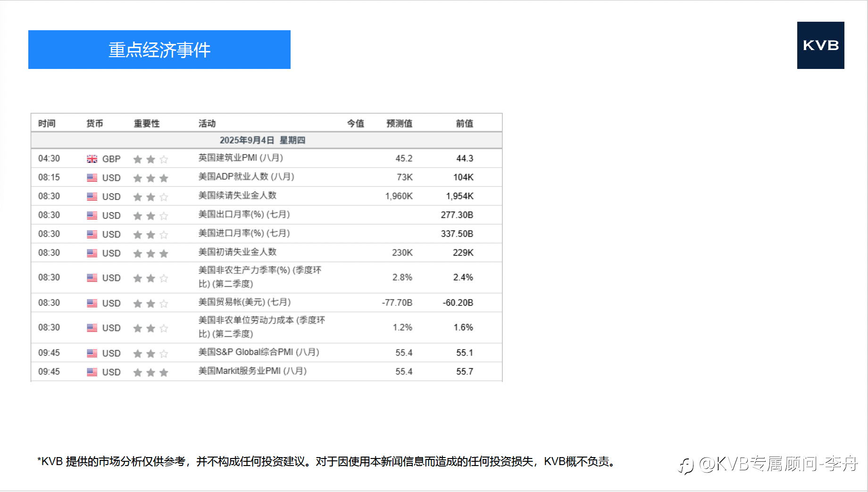Click the 预测值 column header
Viewport: 868px width, 492px height.
pyautogui.click(x=399, y=123)
